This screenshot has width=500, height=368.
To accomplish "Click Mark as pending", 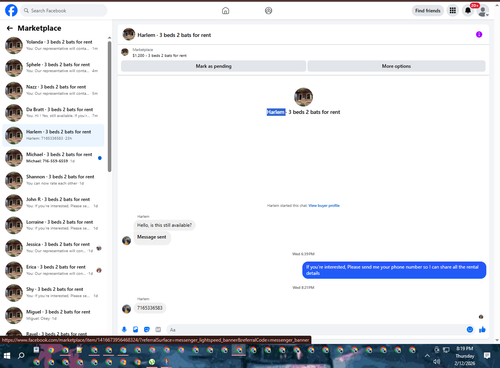I will point(213,66).
